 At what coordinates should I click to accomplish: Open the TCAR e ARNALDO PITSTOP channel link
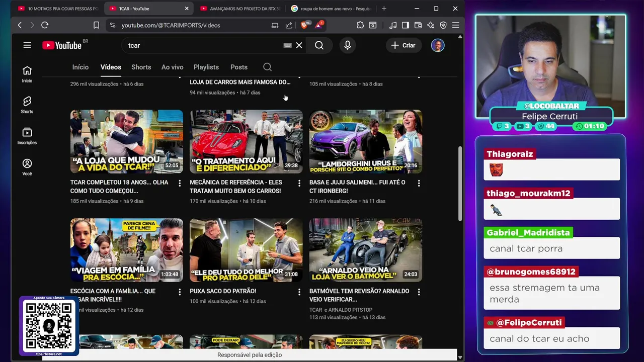(x=341, y=310)
